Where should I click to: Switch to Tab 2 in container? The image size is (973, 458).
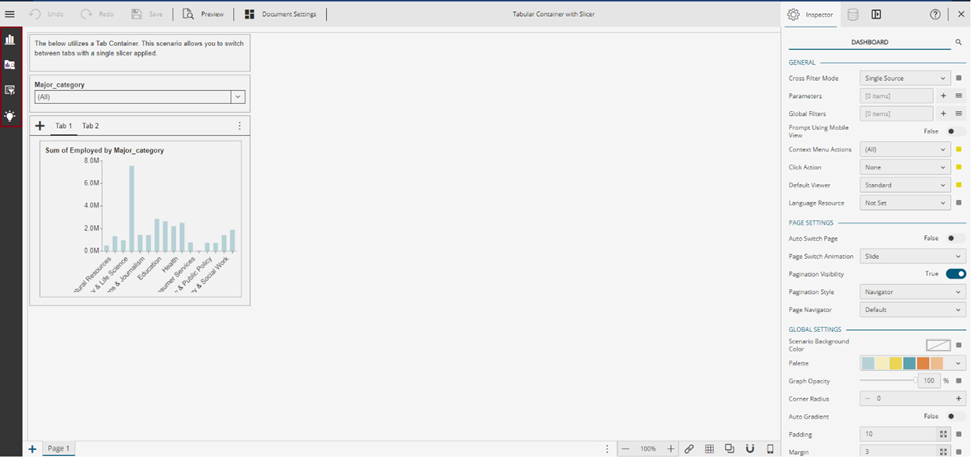point(90,126)
